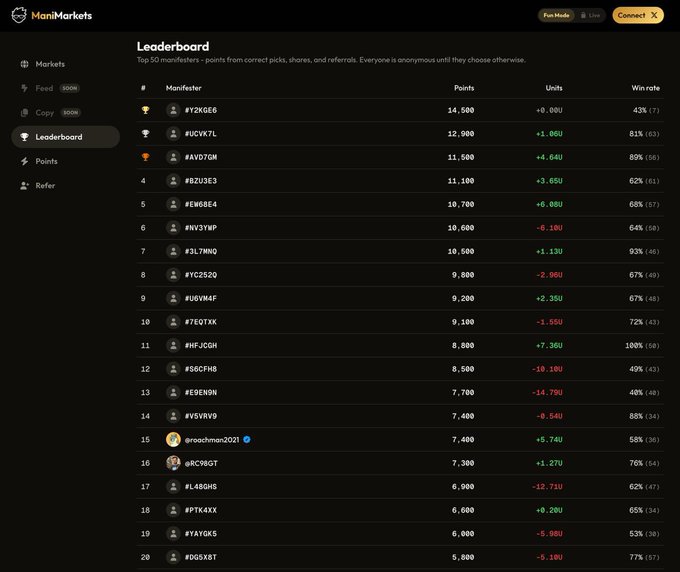Screen dimensions: 680x572
Task: Click the Points bolt icon
Action: pyautogui.click(x=24, y=161)
